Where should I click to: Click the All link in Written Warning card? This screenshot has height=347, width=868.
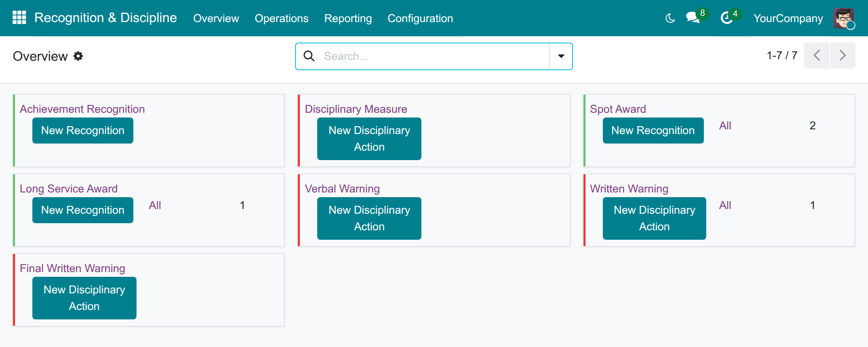pos(725,205)
